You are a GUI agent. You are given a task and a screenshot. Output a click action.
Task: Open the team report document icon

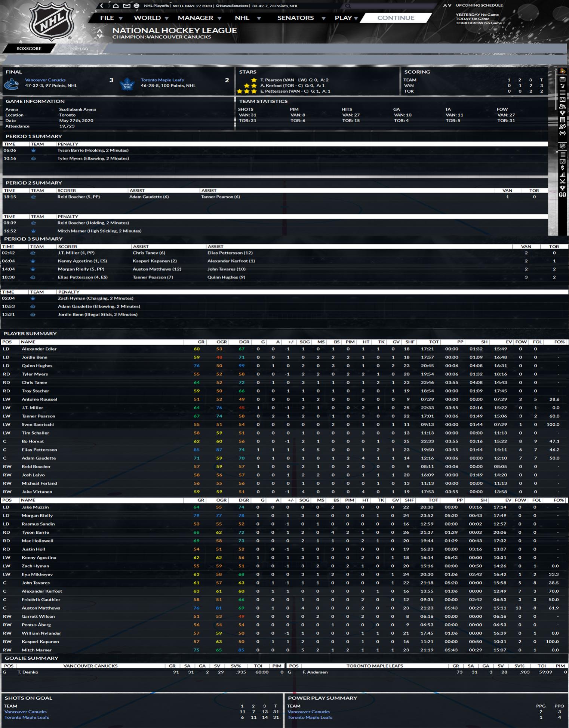point(562,120)
